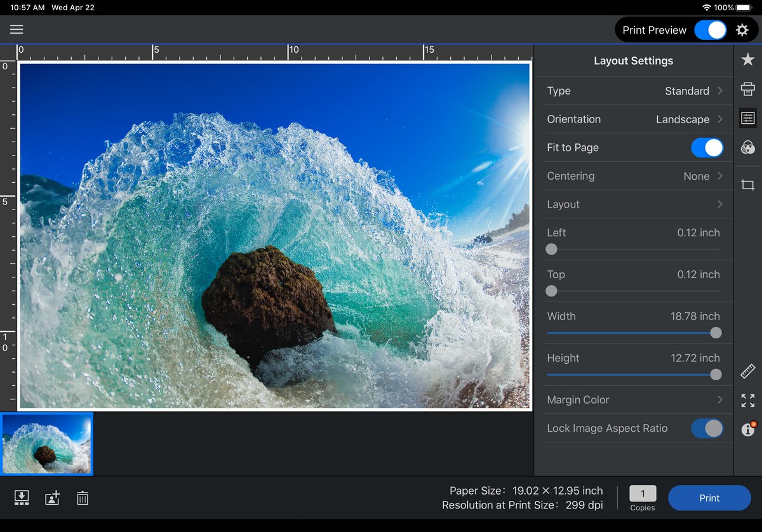The image size is (762, 532).
Task: Turn off the Print Preview switch
Action: (x=710, y=30)
